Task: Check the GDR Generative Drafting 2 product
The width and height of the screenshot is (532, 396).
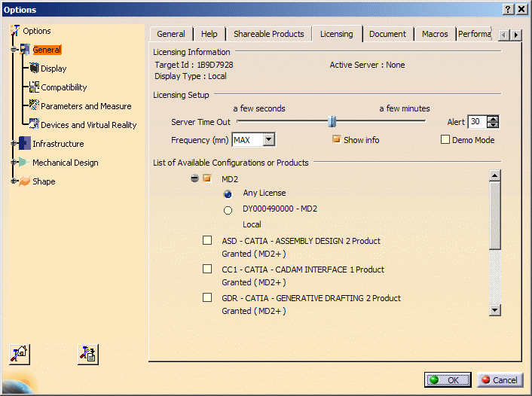Action: [207, 297]
